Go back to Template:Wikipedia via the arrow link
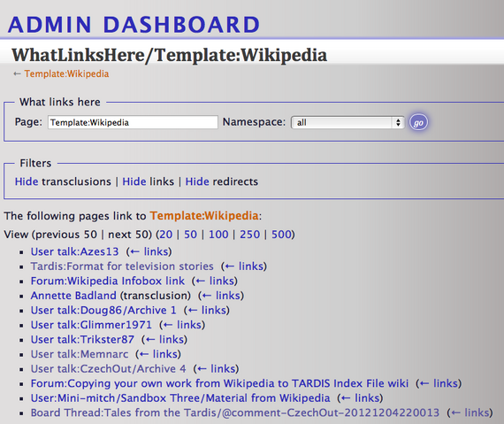 click(x=66, y=74)
